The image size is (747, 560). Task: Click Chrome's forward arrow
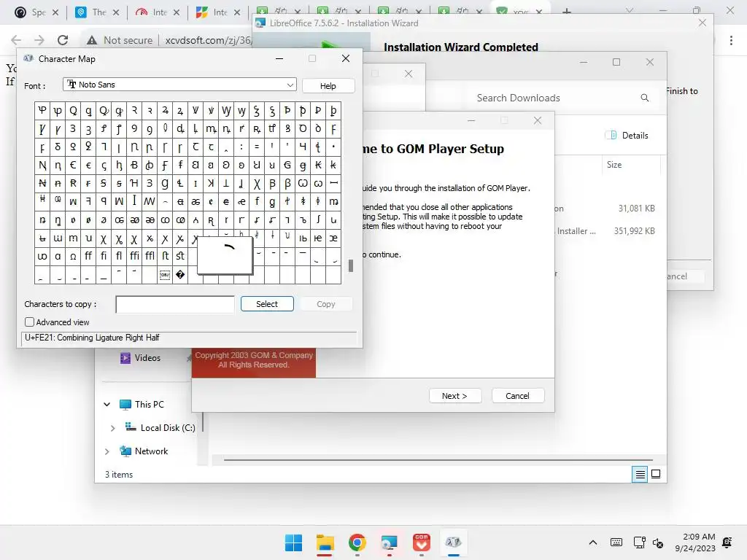[39, 40]
